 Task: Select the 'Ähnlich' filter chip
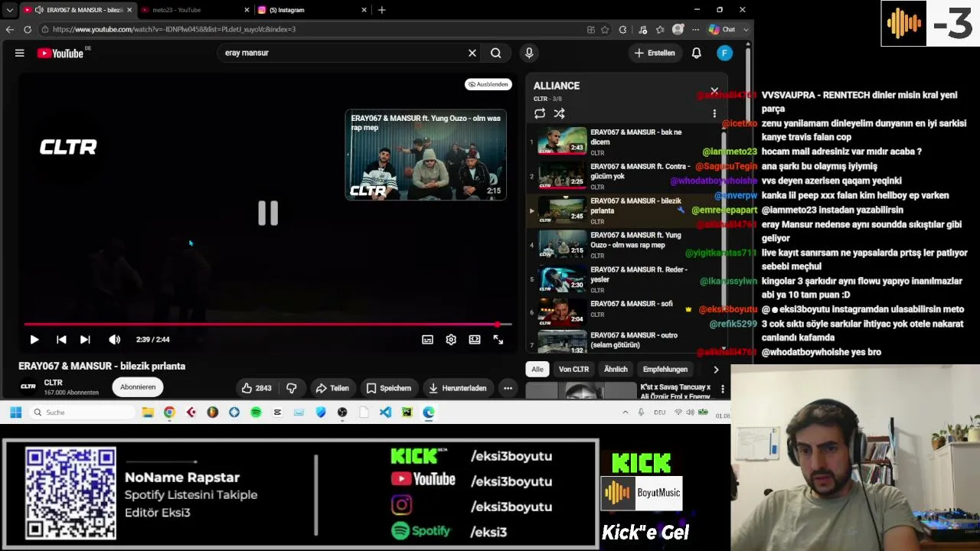616,370
